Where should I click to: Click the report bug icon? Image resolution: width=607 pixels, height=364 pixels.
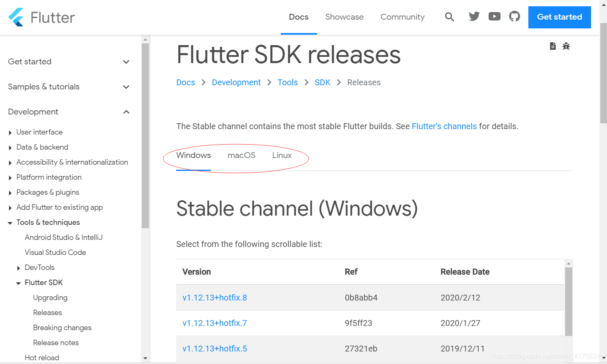[x=566, y=46]
